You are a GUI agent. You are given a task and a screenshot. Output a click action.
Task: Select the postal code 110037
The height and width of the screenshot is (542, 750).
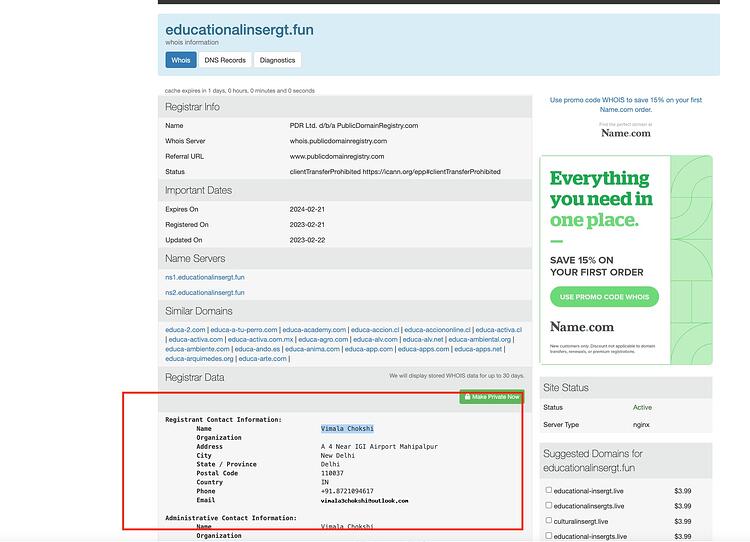pyautogui.click(x=332, y=473)
